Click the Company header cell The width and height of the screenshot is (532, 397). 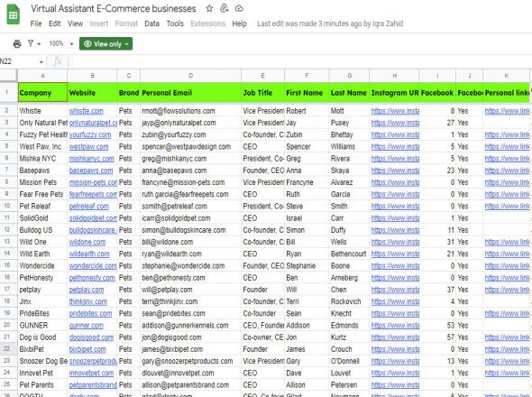[42, 92]
